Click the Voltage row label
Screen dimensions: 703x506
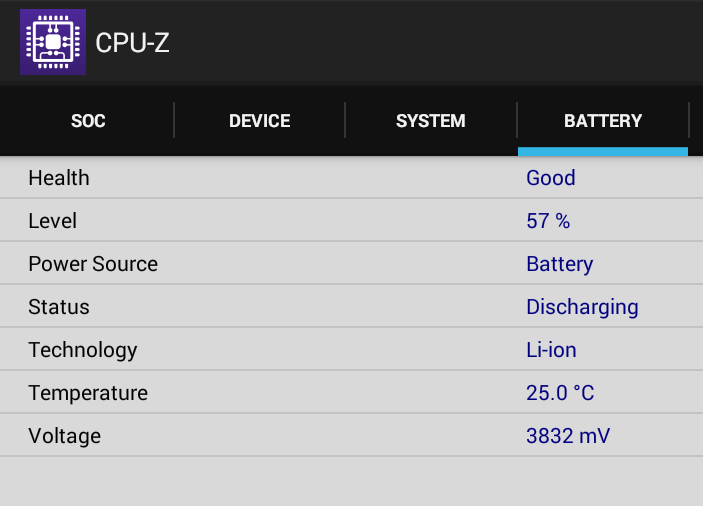(65, 437)
